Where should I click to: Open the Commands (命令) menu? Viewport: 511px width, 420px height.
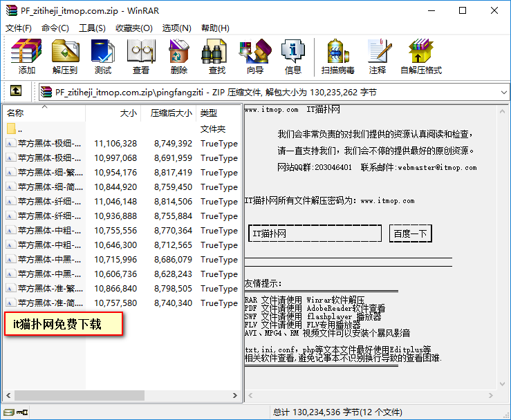(55, 28)
